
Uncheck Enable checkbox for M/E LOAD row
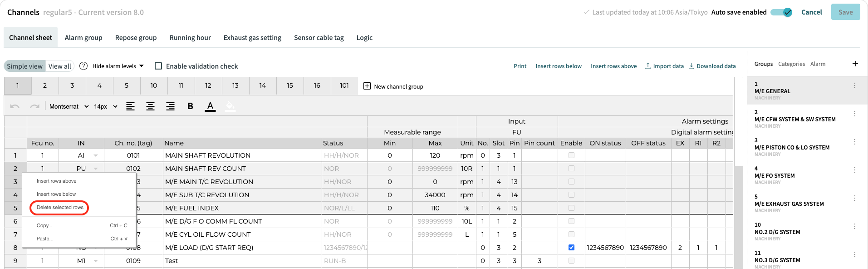pyautogui.click(x=571, y=248)
